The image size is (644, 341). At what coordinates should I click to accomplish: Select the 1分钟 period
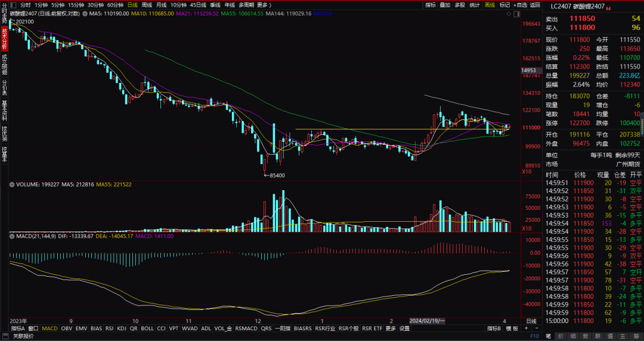[41, 5]
